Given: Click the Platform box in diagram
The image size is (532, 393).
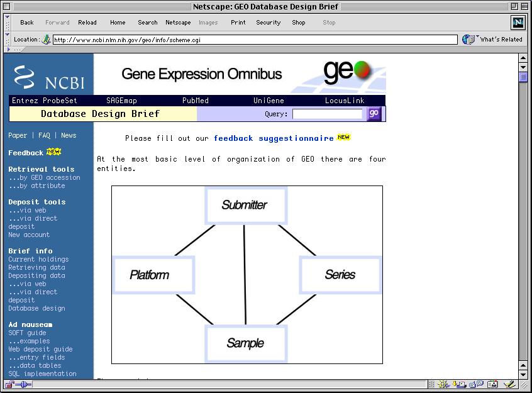Looking at the screenshot, I should point(153,275).
